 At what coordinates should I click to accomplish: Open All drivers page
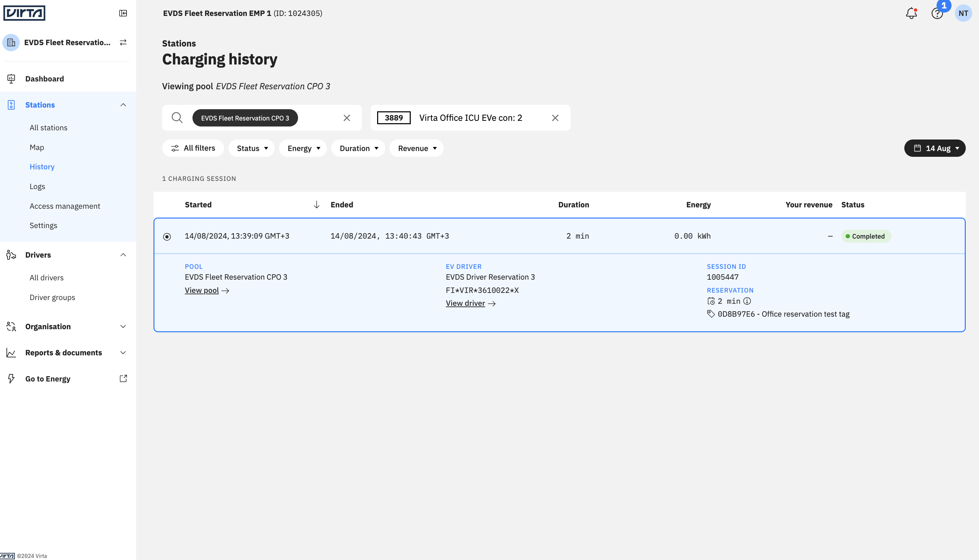pos(47,278)
